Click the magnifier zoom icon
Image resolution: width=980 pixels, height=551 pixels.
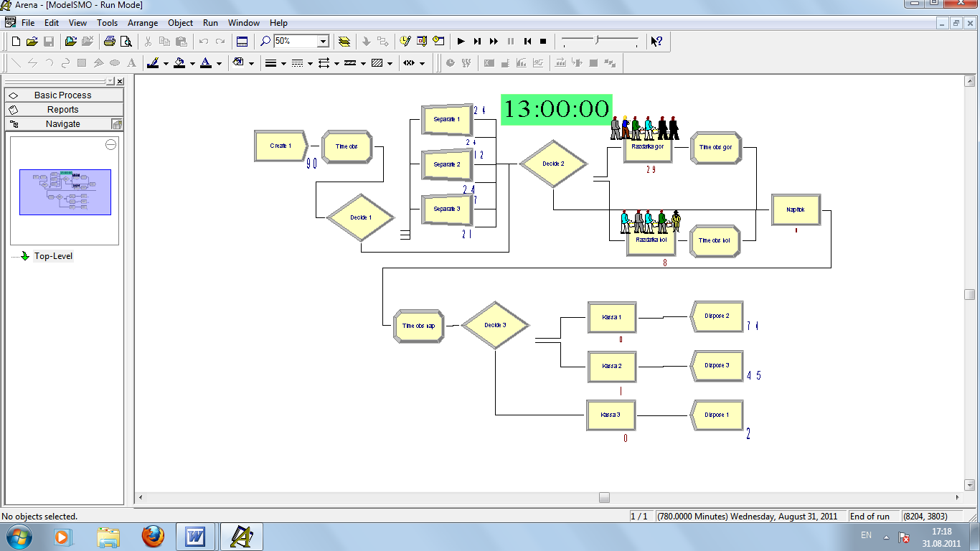[265, 42]
